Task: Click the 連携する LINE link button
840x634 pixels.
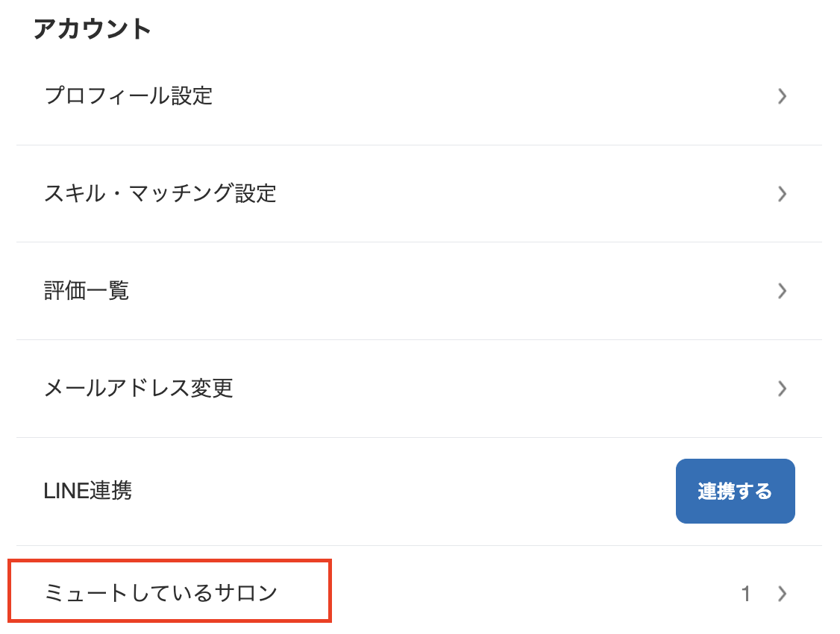Action: [736, 491]
